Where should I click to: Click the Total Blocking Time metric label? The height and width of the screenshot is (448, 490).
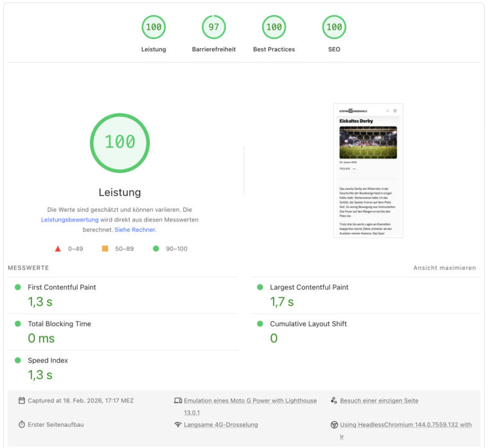coord(59,323)
